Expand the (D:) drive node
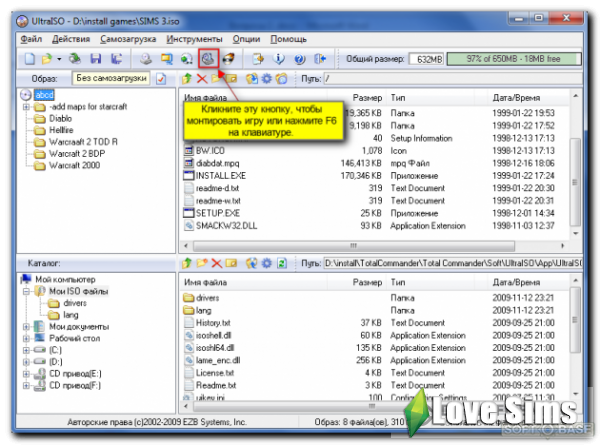 pyautogui.click(x=26, y=362)
